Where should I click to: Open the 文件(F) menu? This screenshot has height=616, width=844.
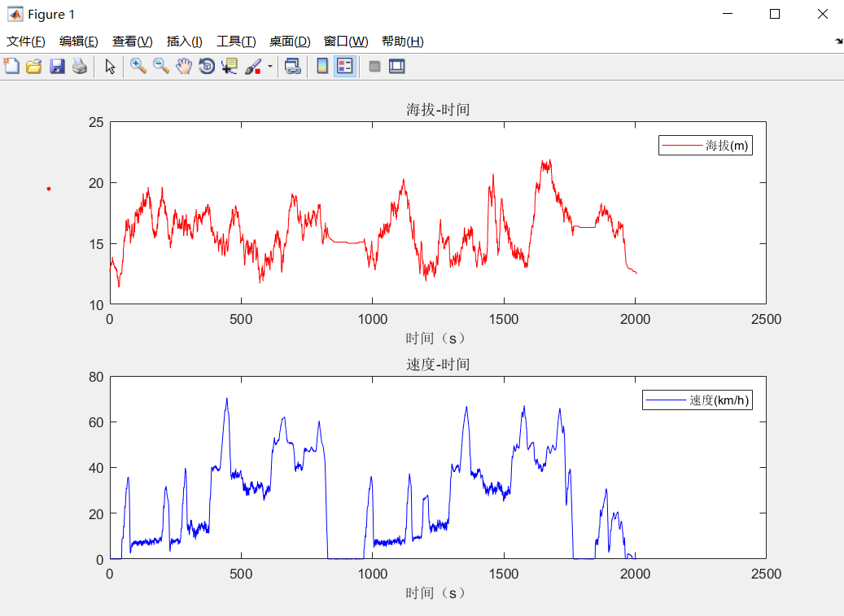[x=25, y=42]
